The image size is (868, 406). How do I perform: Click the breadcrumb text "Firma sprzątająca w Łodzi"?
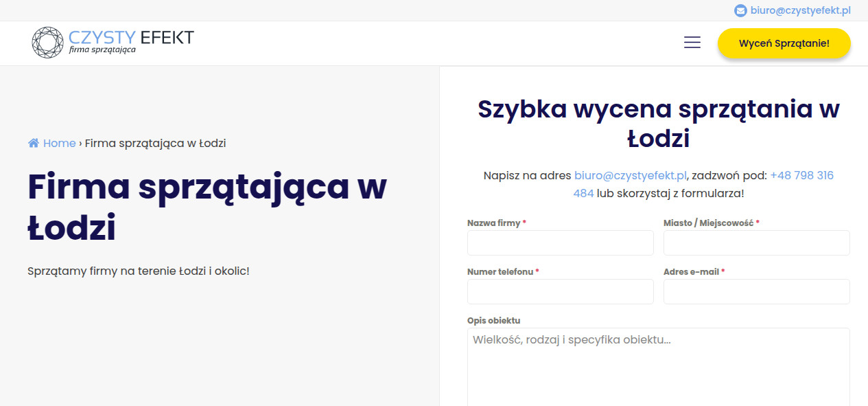(x=155, y=143)
